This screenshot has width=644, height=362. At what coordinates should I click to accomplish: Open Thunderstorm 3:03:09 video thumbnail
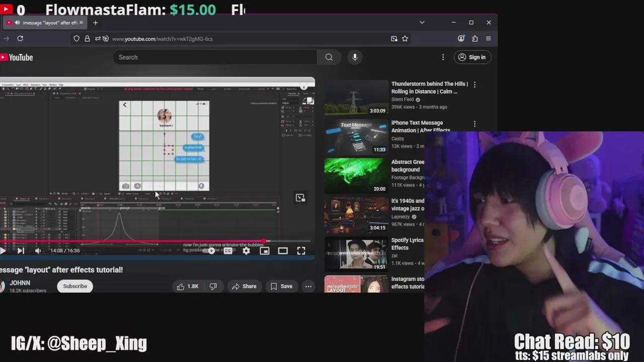point(356,98)
